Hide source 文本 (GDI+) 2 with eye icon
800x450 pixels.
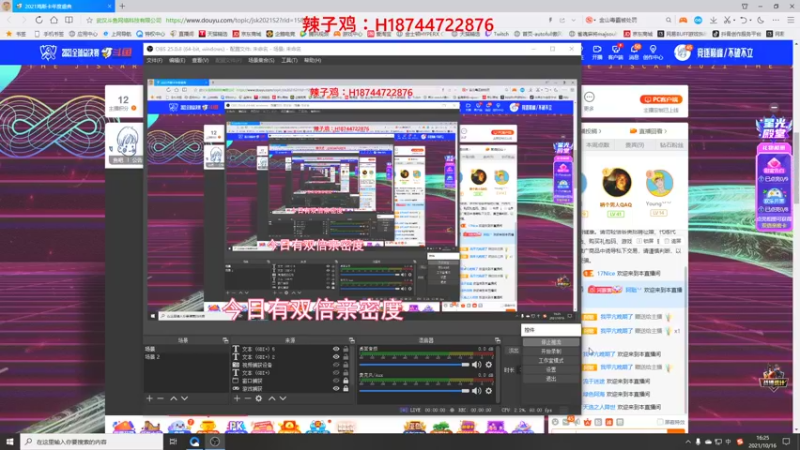[x=336, y=357]
